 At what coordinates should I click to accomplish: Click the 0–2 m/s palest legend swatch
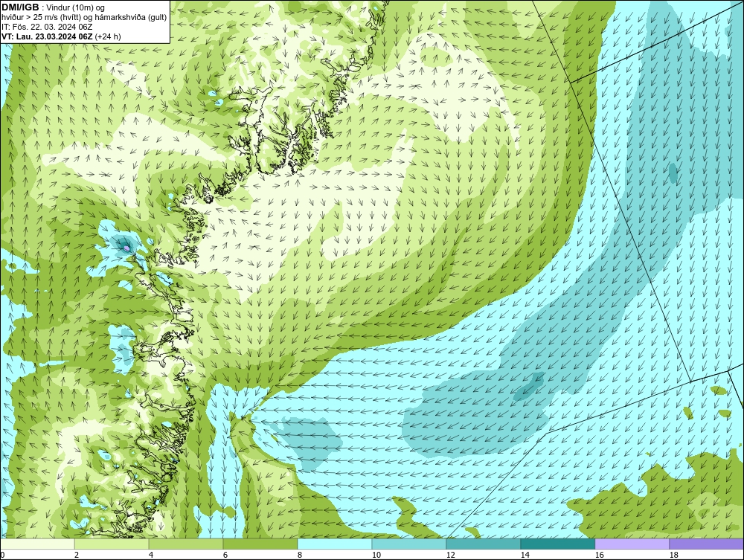tap(37, 544)
